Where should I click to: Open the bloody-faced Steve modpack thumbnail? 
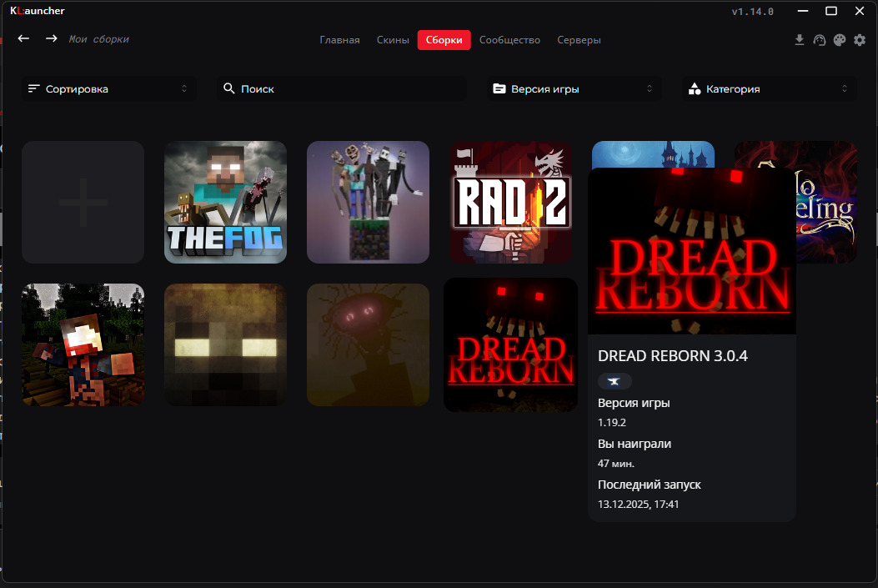coord(83,345)
